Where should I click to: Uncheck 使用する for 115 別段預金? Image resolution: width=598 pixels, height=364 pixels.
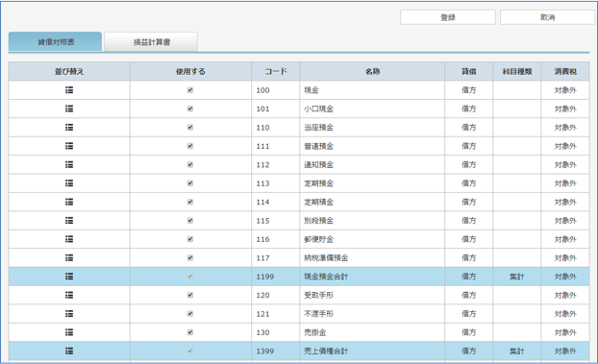point(190,220)
